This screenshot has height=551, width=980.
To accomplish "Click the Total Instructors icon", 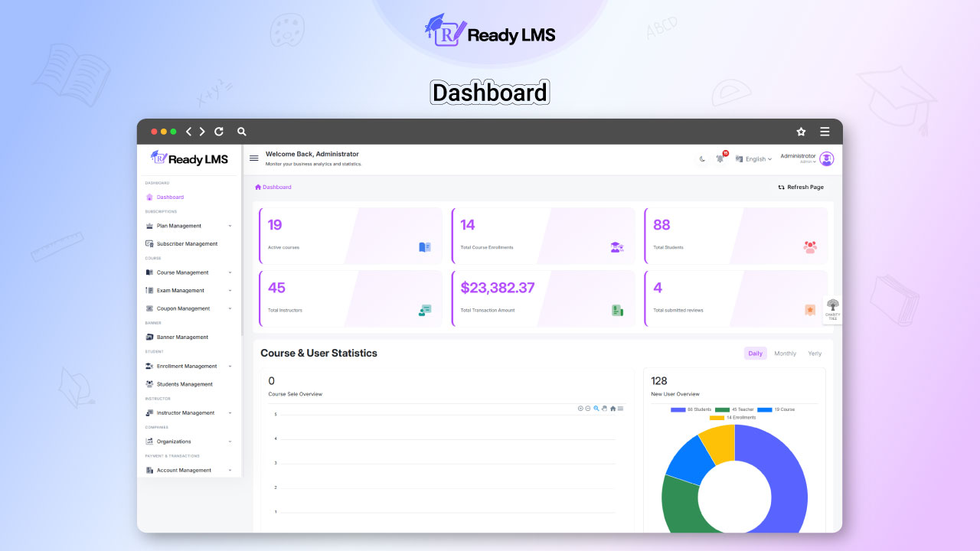I will coord(425,310).
